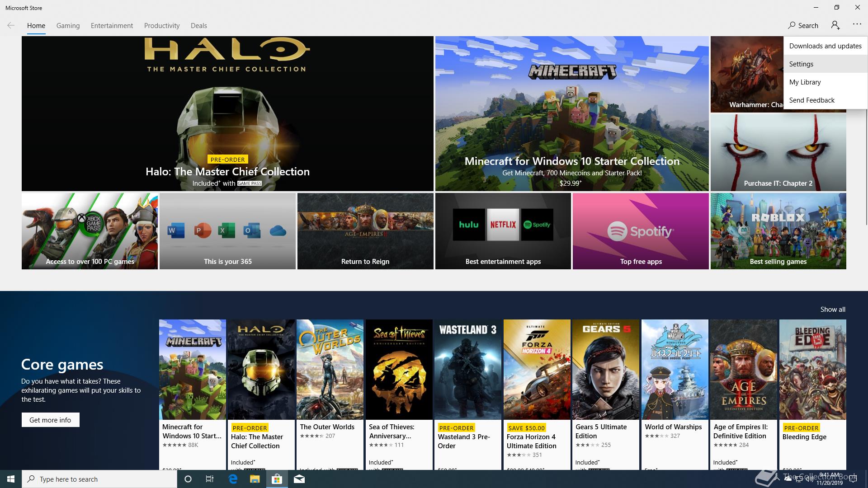Viewport: 868px width, 488px height.
Task: Click the Get more info button
Action: coord(50,420)
